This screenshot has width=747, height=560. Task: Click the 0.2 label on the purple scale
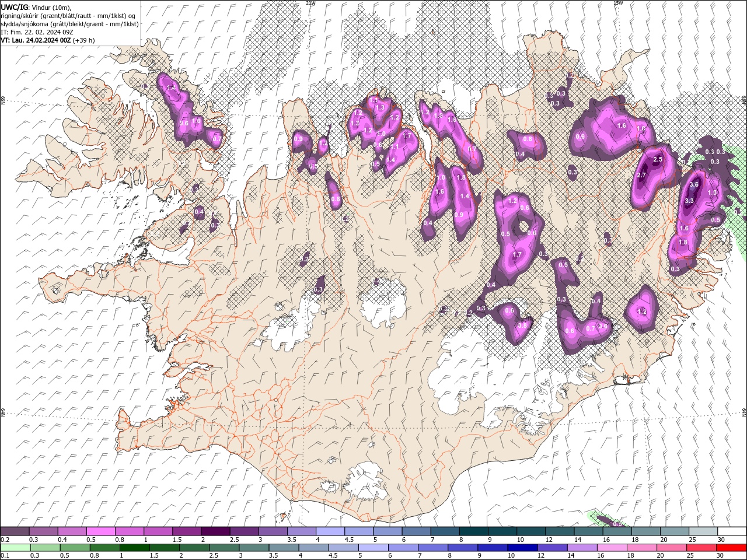coord(4,540)
